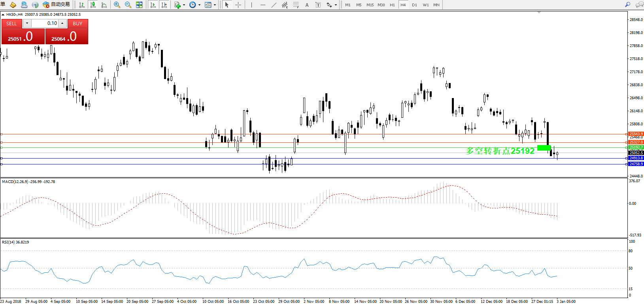
Task: Switch to the D1 timeframe
Action: click(414, 5)
